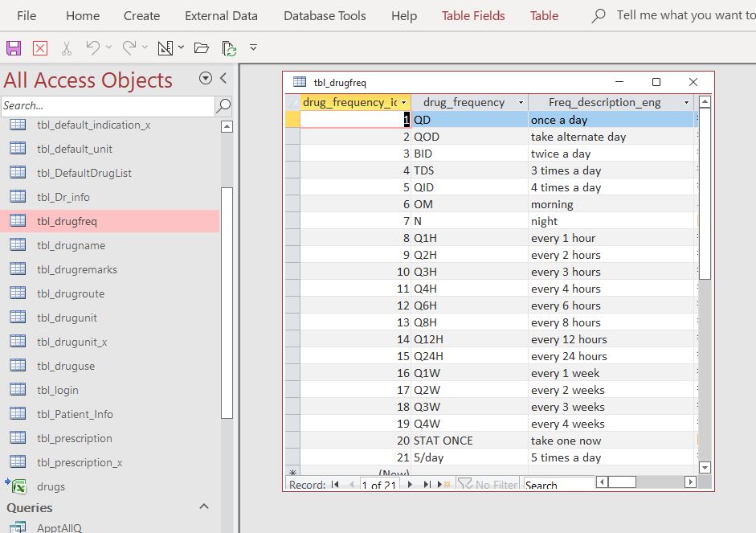Collapse the Queries section chevron
The width and height of the screenshot is (756, 533).
click(x=204, y=506)
